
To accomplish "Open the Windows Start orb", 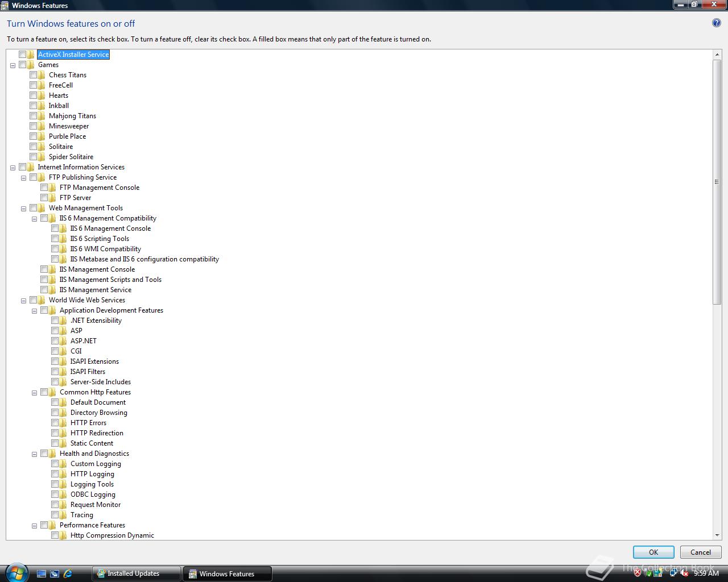I will [16, 572].
